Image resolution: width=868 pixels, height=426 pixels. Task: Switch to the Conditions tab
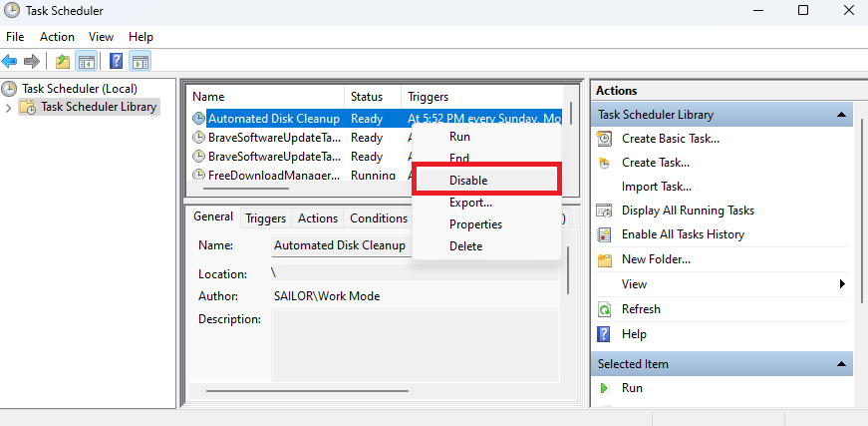pos(379,218)
